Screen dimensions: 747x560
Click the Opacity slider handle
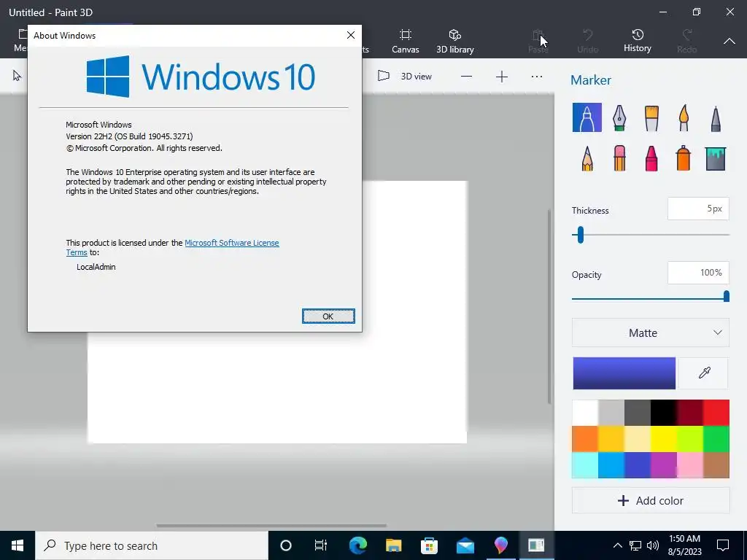pos(726,297)
